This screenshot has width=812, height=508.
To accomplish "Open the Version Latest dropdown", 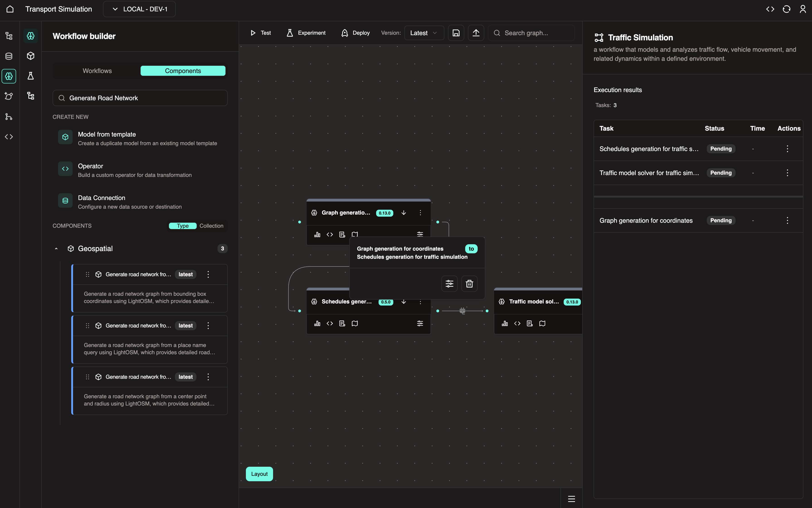I will (x=424, y=33).
